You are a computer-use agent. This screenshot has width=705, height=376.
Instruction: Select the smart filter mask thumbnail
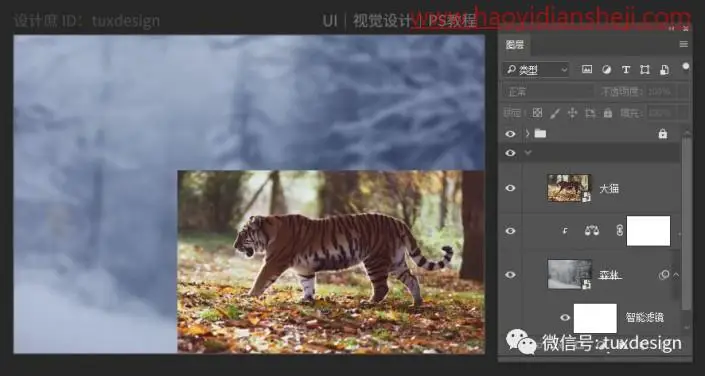(595, 318)
